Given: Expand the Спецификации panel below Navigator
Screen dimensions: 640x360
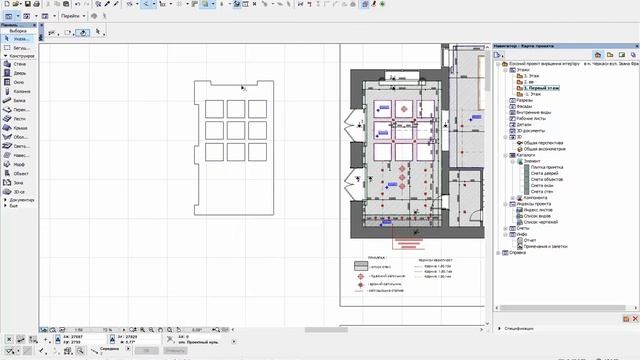Looking at the screenshot, I should [499, 328].
